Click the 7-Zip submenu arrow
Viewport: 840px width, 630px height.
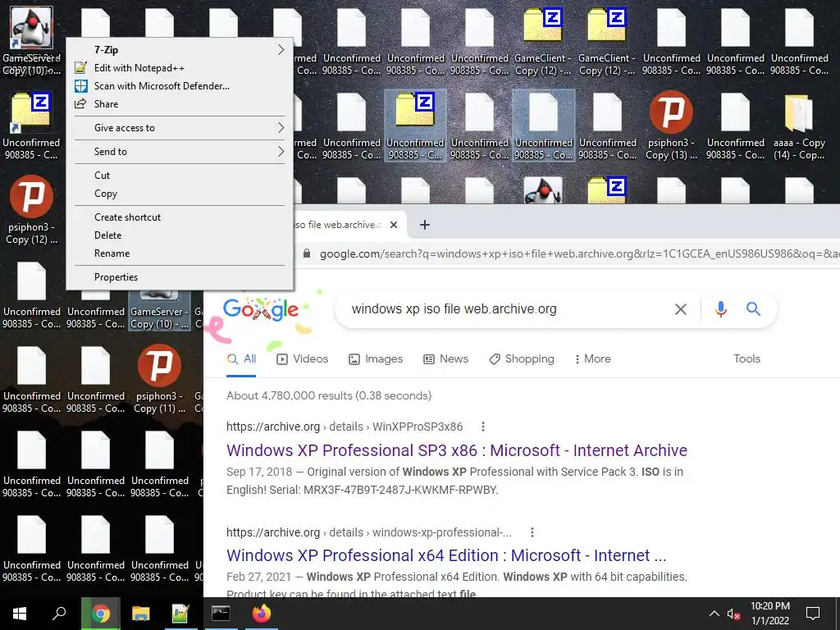coord(281,50)
